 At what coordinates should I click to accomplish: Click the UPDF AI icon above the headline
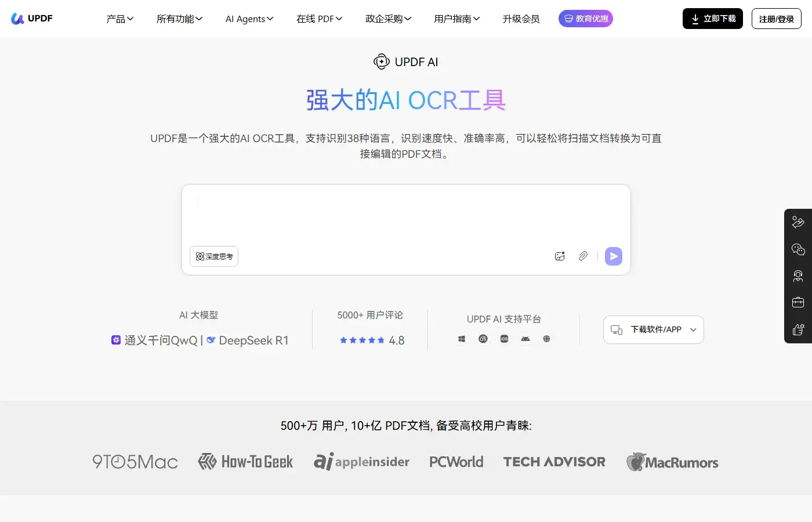click(381, 61)
